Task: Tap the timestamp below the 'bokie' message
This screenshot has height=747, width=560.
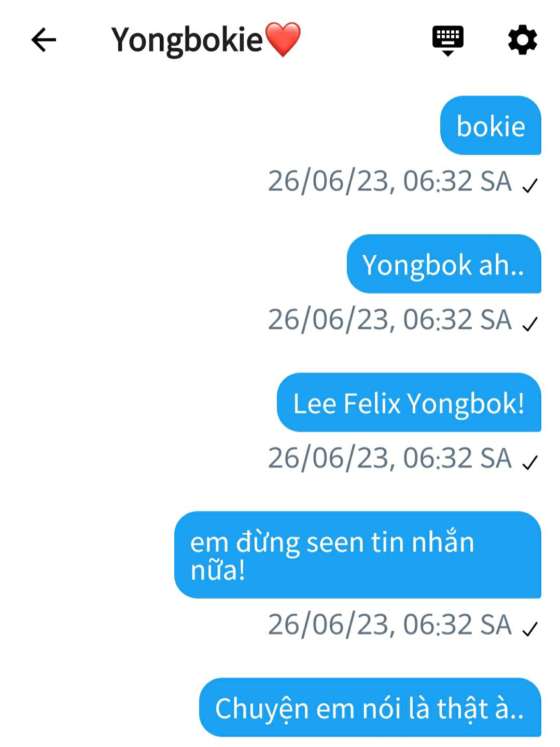Action: pyautogui.click(x=390, y=181)
